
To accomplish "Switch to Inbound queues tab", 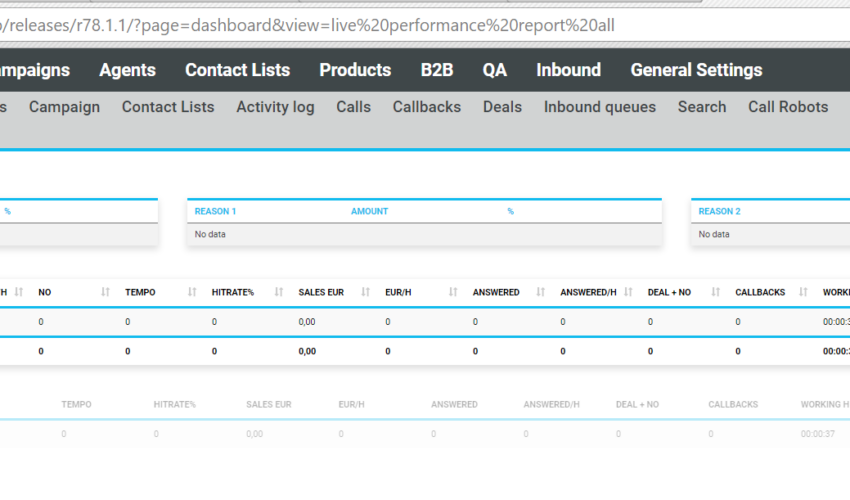I will tap(600, 107).
